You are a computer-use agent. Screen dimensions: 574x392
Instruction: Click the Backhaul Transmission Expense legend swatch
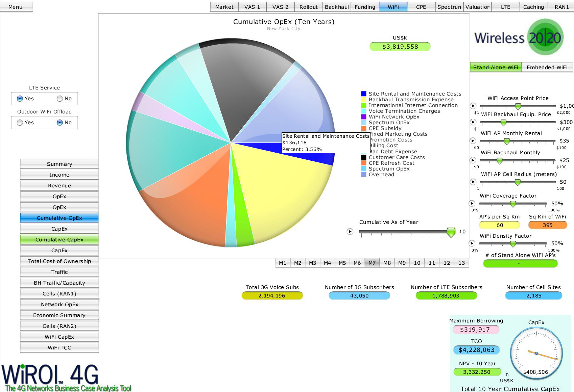coord(364,99)
